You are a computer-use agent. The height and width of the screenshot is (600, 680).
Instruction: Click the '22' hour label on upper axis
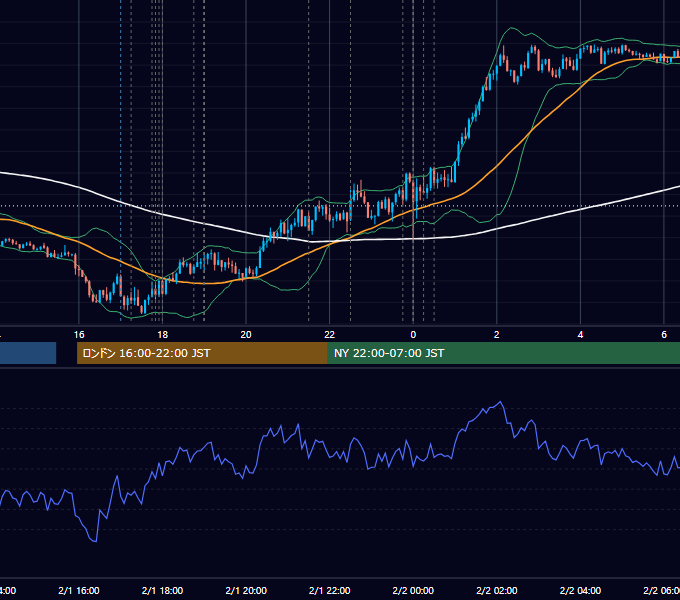tap(330, 335)
